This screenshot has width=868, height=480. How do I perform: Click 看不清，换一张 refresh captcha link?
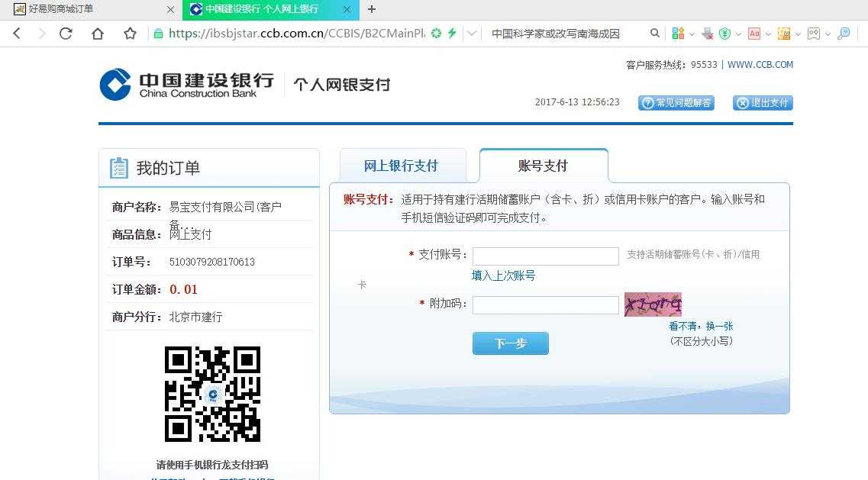[x=701, y=326]
